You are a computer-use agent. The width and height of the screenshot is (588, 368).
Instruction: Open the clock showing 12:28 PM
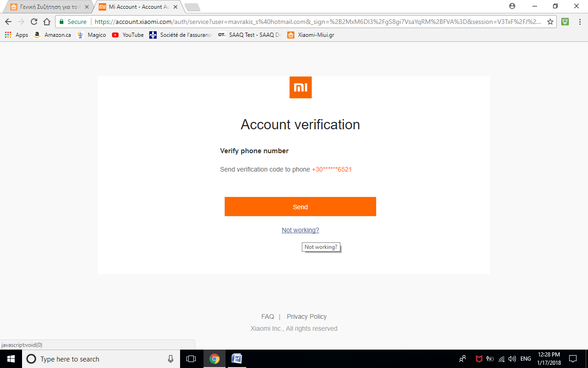click(x=549, y=359)
